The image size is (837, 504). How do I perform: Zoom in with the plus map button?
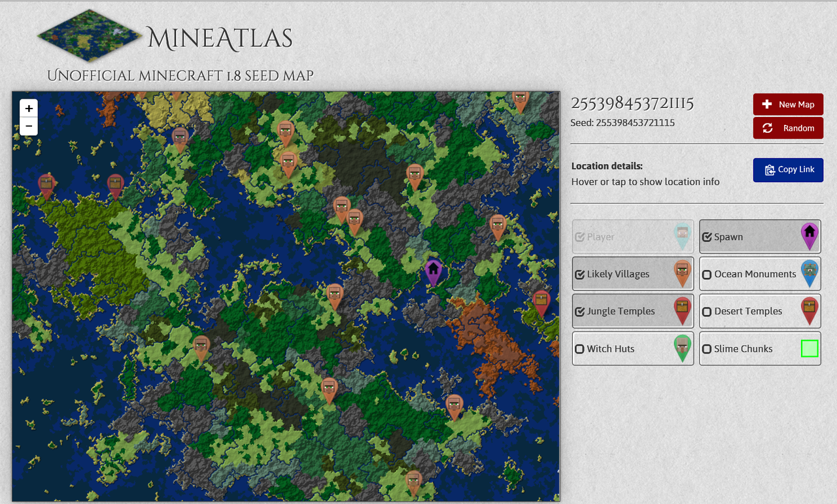29,109
